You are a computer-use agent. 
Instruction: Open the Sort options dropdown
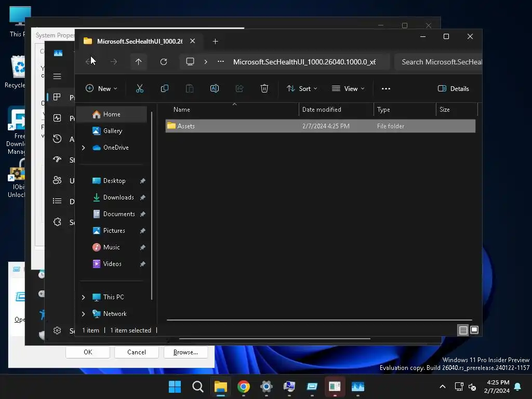tap(302, 88)
